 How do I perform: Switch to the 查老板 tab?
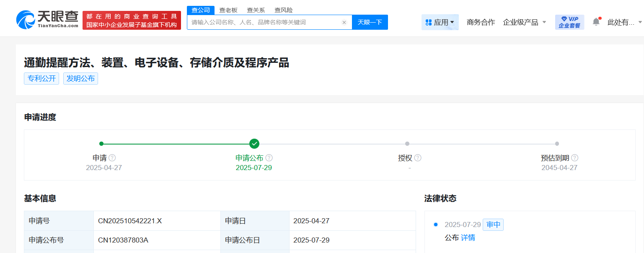coord(228,10)
